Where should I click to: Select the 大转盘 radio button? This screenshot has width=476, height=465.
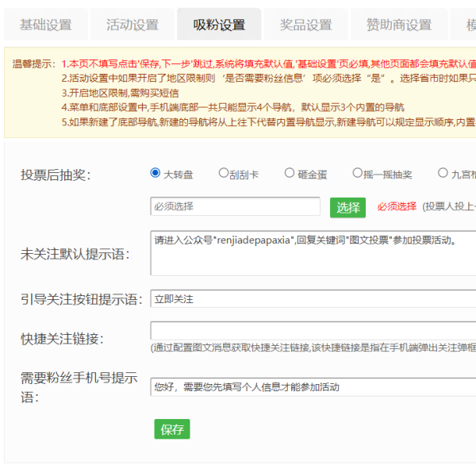coord(155,173)
